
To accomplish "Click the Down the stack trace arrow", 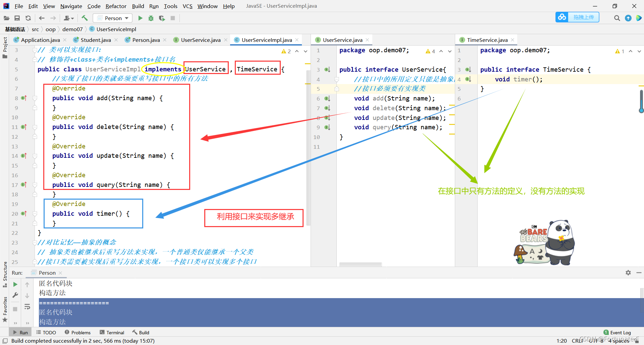I will pyautogui.click(x=27, y=296).
